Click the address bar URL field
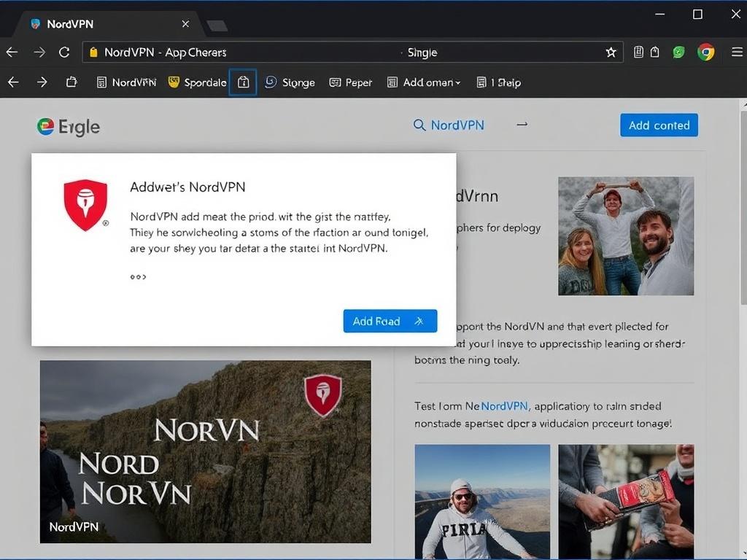The height and width of the screenshot is (560, 747). coord(352,52)
